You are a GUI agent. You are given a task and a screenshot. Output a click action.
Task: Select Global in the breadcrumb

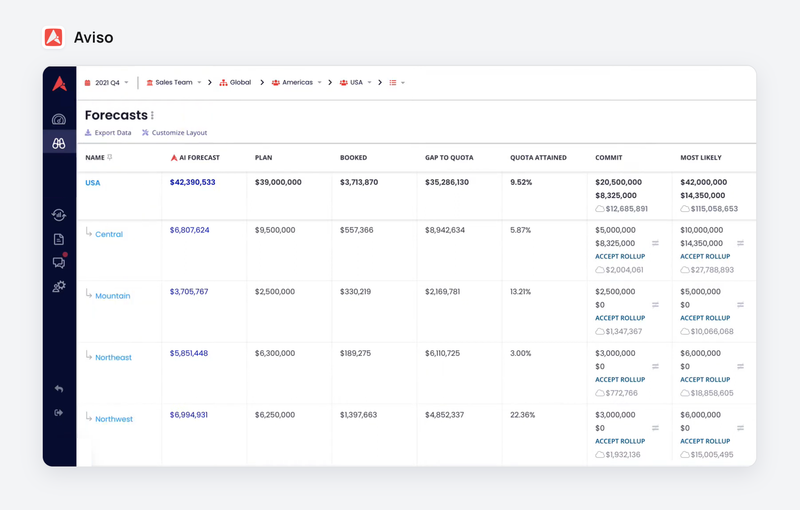point(235,82)
